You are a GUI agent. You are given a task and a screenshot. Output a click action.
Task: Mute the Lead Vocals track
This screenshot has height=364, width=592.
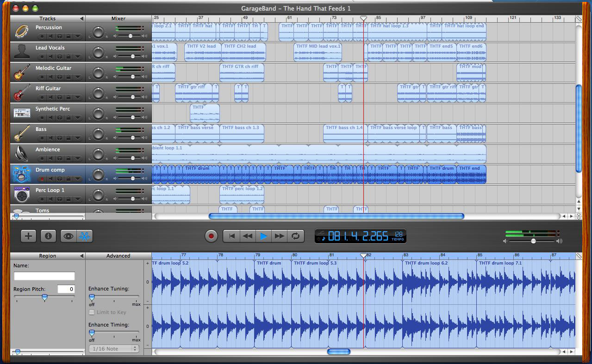pyautogui.click(x=51, y=57)
